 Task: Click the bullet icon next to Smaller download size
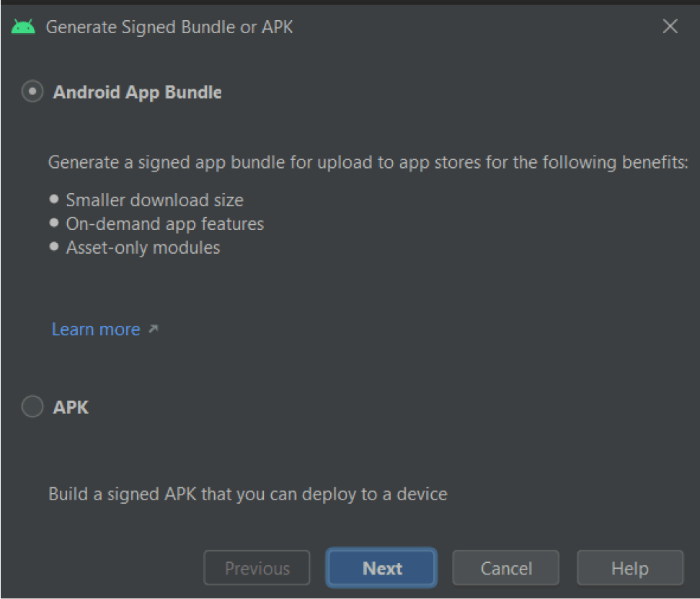click(54, 199)
